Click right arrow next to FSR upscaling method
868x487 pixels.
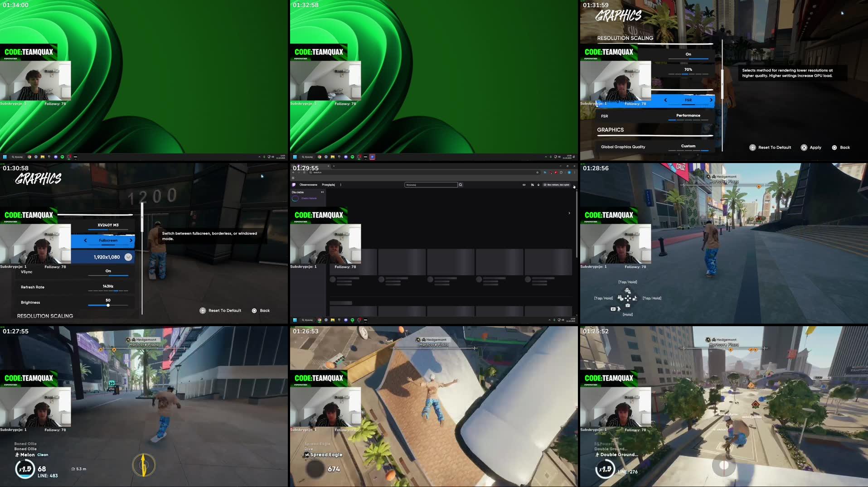click(x=711, y=100)
